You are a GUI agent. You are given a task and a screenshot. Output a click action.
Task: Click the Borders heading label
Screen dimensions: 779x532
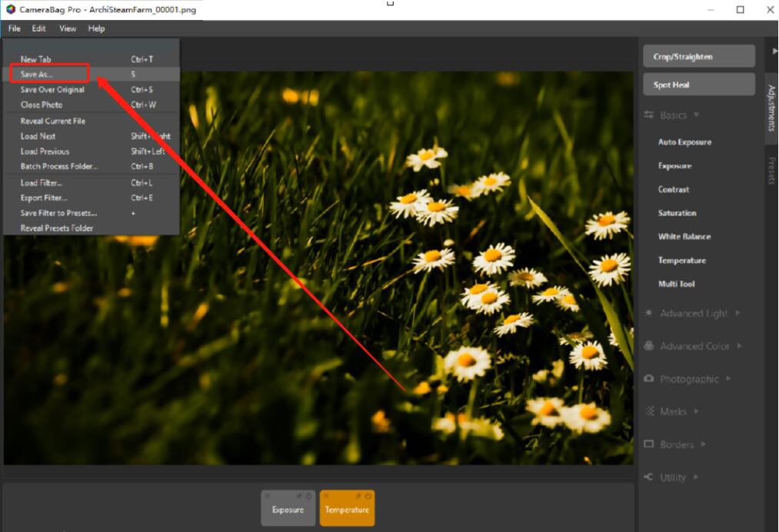pos(677,444)
